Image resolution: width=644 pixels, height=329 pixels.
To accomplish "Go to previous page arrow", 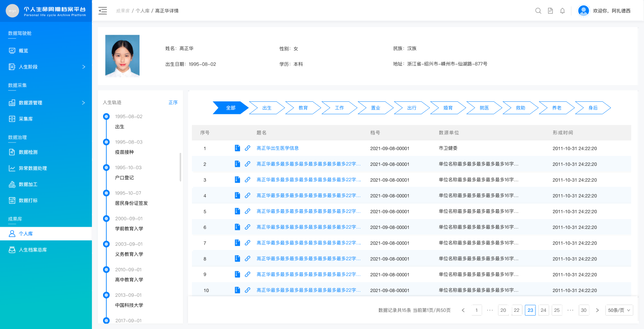I will coord(463,310).
